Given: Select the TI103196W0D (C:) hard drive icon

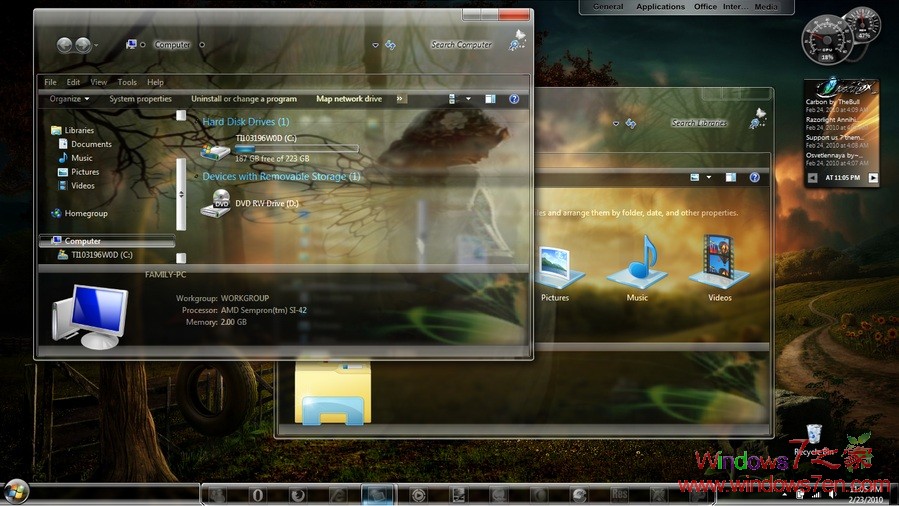Looking at the screenshot, I should [215, 151].
